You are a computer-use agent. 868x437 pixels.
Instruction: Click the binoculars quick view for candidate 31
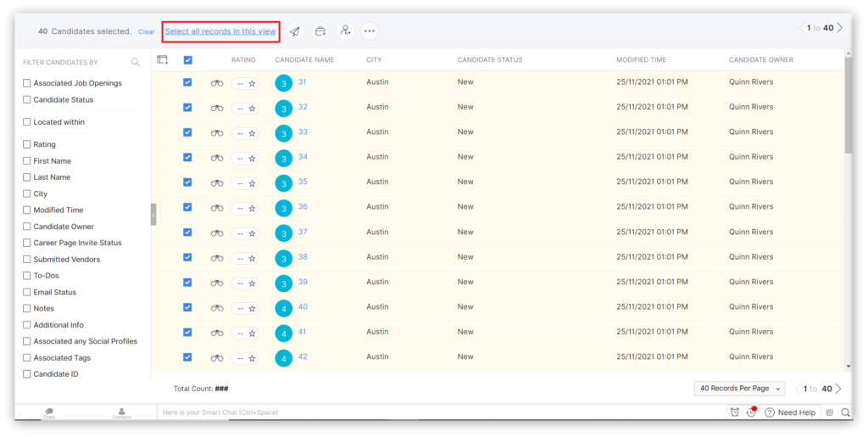coord(217,83)
